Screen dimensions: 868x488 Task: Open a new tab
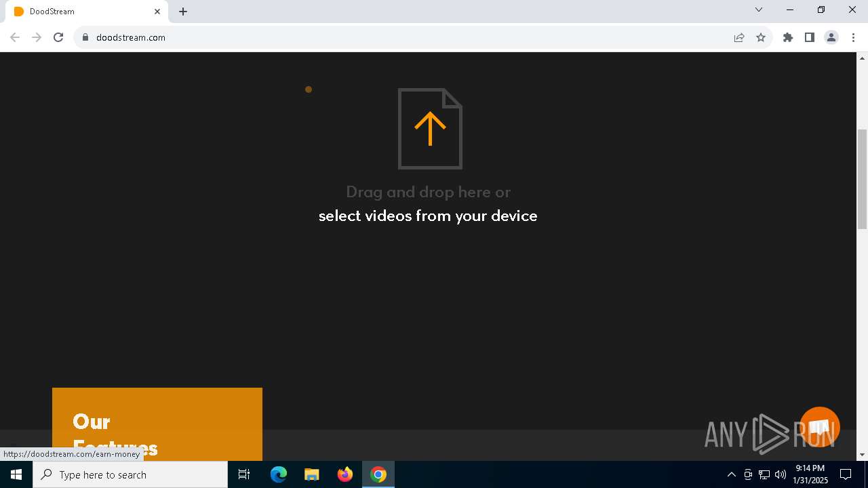183,12
